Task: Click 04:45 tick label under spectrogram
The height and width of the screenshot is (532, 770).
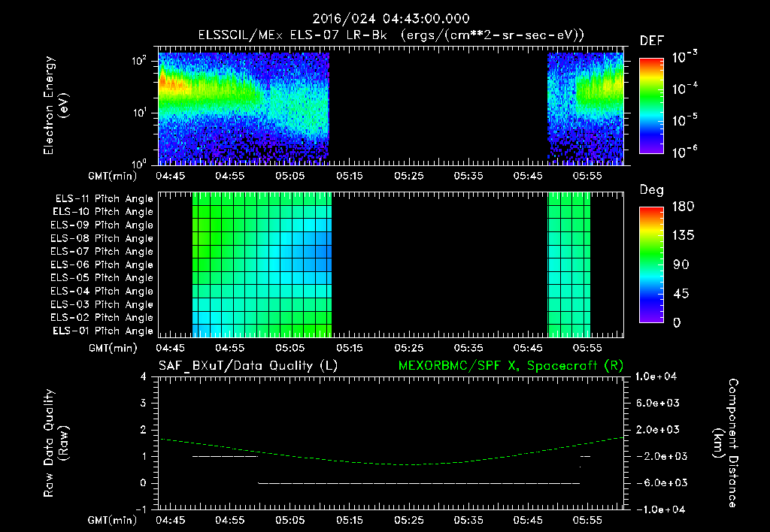Action: pos(171,176)
